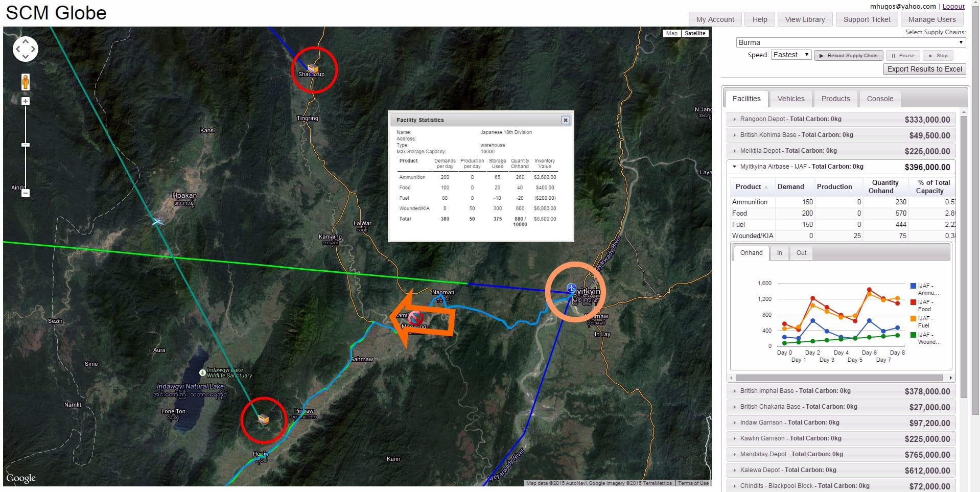
Task: Expand Rangoon Depot facility row
Action: [x=841, y=119]
